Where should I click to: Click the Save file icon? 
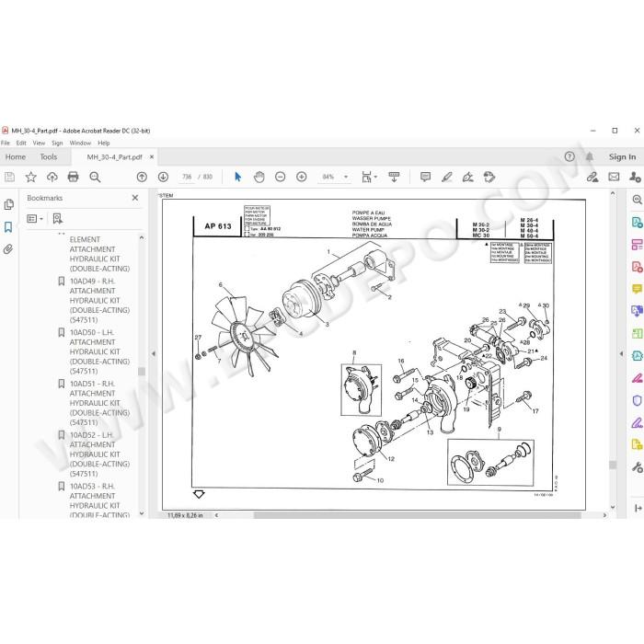pos(9,177)
